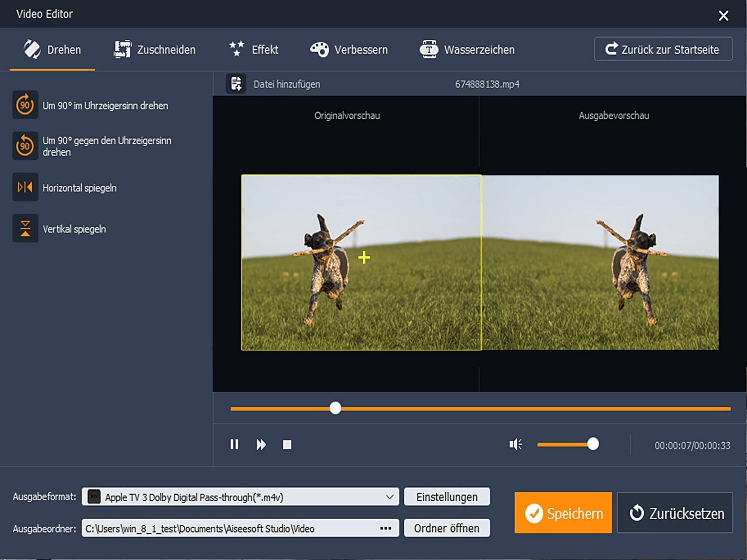Viewport: 747px width, 560px height.
Task: Click the Ausgabeordner path input field
Action: pyautogui.click(x=229, y=528)
